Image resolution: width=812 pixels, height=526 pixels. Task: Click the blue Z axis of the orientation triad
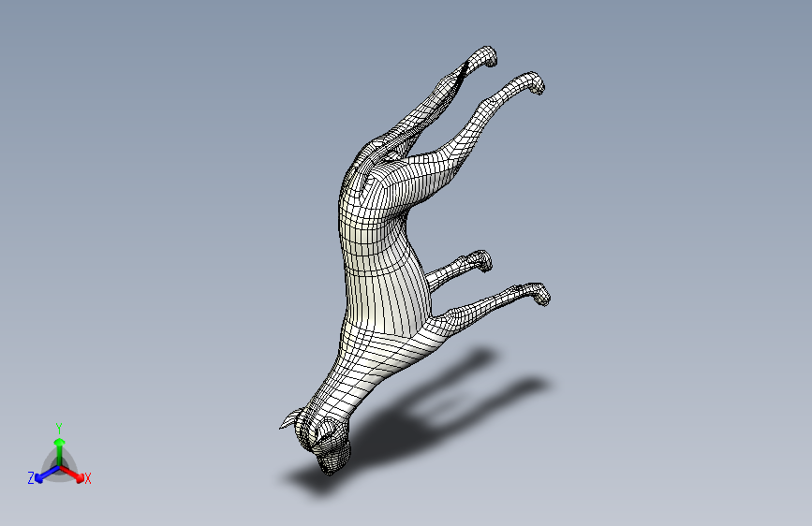pos(47,475)
